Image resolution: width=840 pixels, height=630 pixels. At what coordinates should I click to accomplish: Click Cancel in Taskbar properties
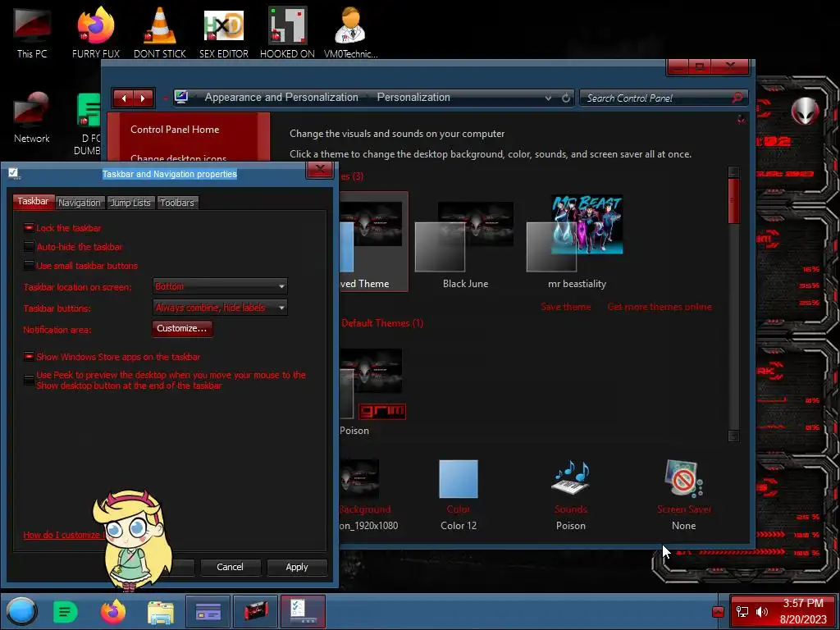[230, 567]
